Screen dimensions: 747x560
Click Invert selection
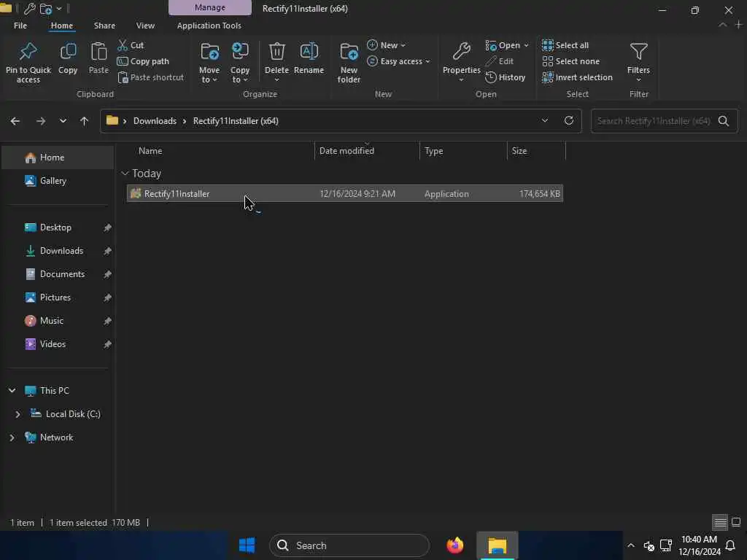coord(578,77)
